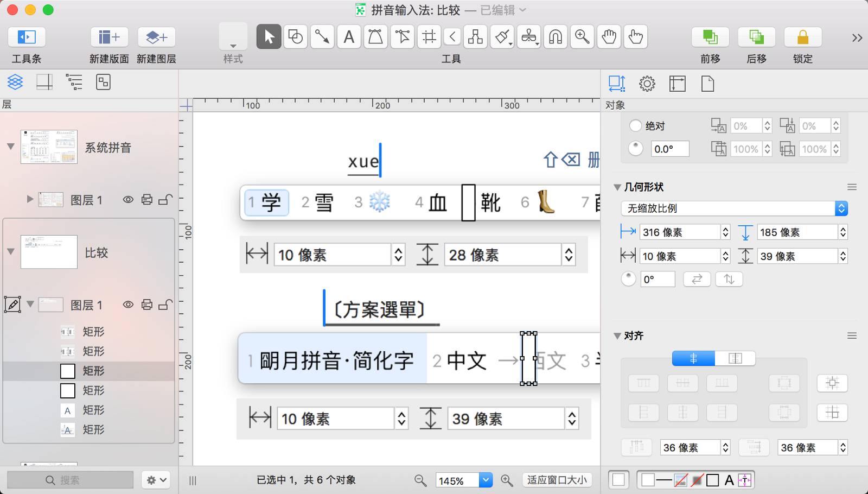Click the New Canvas (新建版面) icon

click(109, 37)
